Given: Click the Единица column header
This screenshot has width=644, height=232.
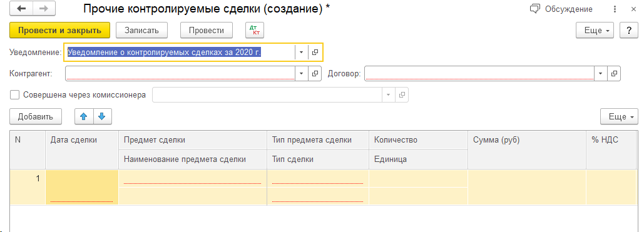Looking at the screenshot, I should coord(419,159).
